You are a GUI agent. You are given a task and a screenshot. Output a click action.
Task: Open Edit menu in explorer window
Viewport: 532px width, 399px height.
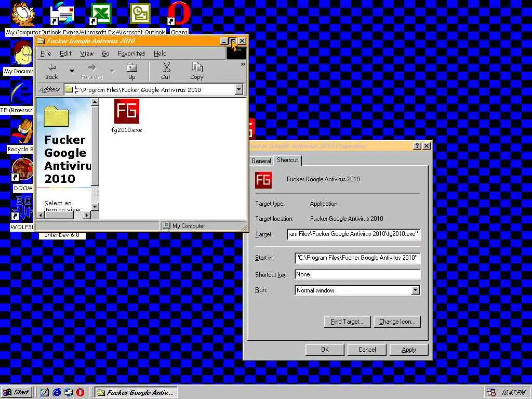65,54
